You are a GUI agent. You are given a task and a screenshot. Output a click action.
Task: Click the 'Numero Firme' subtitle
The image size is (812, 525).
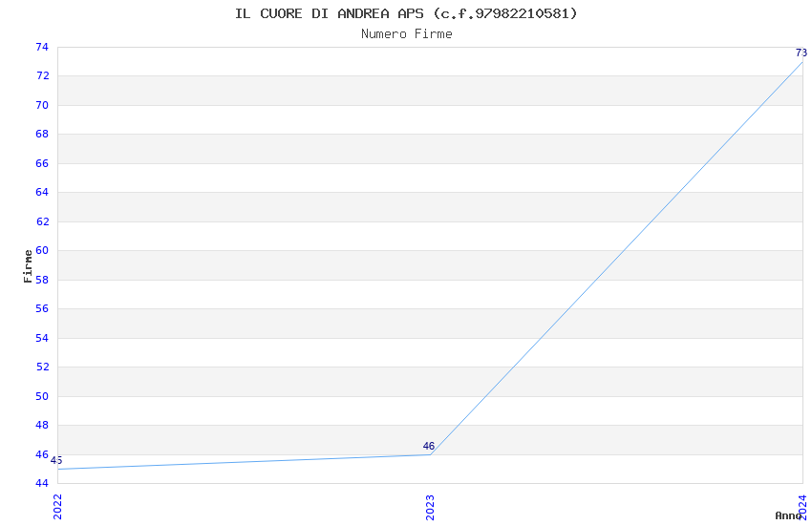(x=407, y=34)
